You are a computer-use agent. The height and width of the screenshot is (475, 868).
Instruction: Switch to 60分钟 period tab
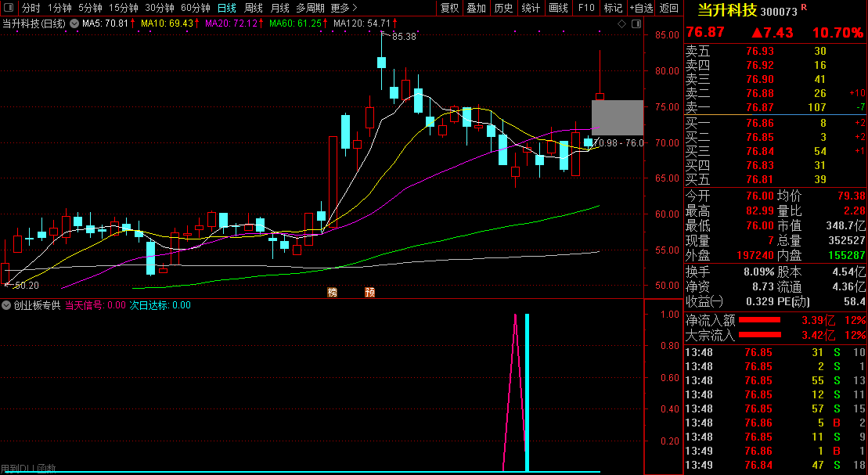[x=195, y=8]
